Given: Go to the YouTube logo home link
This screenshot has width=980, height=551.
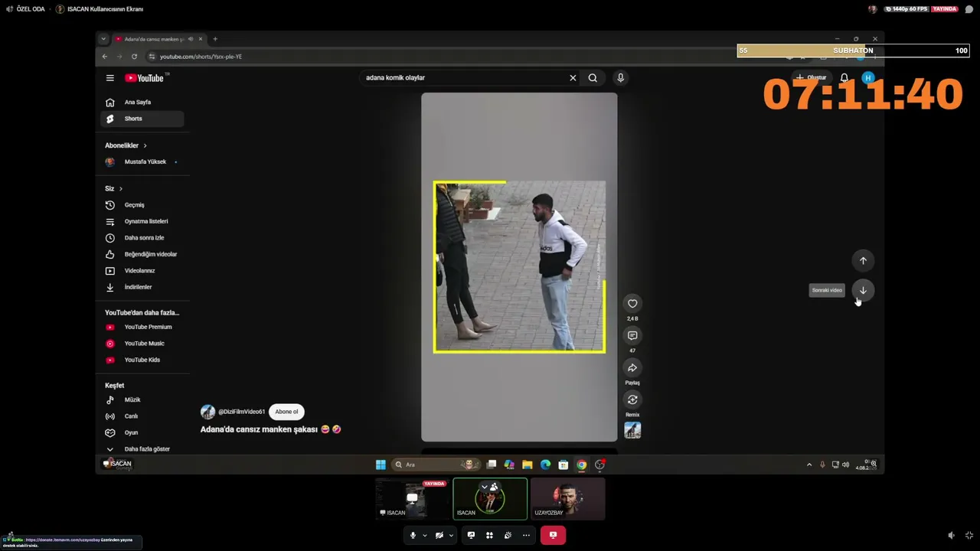Looking at the screenshot, I should (145, 78).
